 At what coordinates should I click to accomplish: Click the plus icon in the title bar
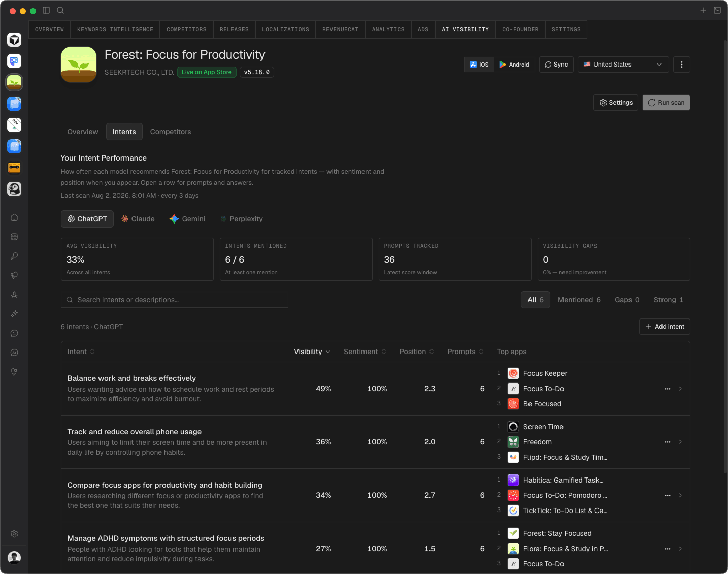pos(703,10)
